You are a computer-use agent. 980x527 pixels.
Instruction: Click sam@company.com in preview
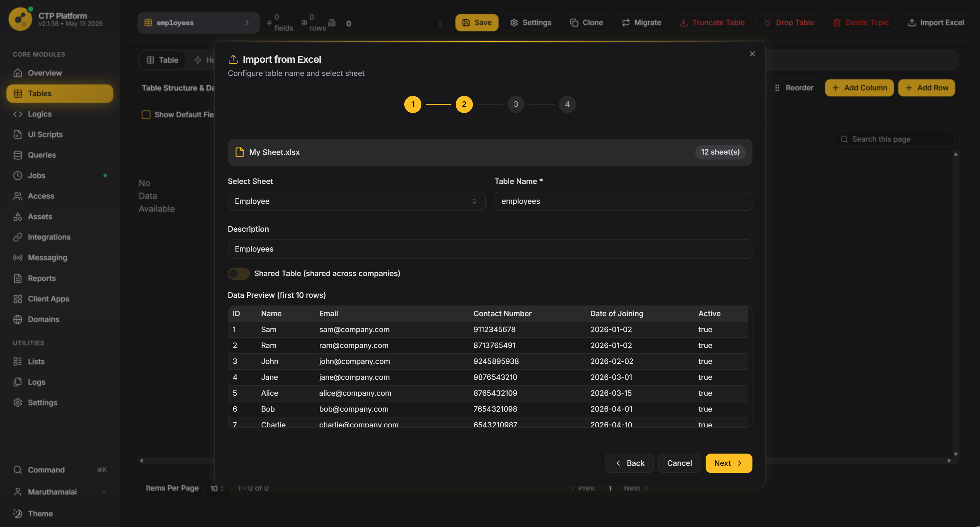tap(354, 329)
